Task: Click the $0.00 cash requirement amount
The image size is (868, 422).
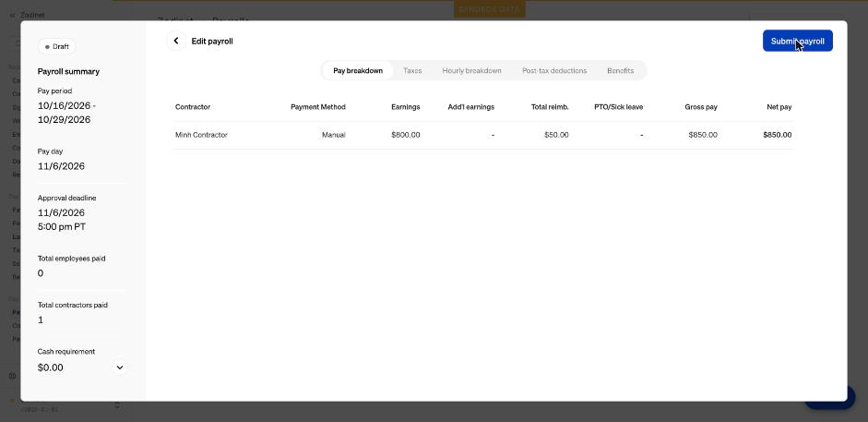Action: point(51,368)
